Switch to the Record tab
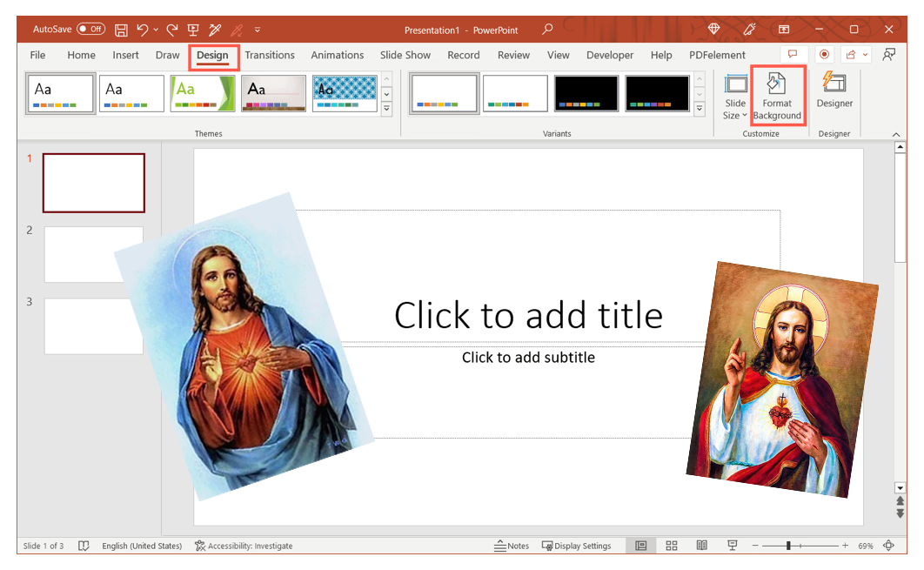This screenshot has height=570, width=924. click(463, 55)
